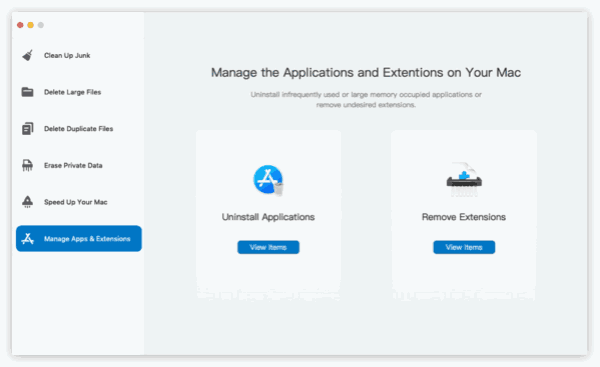Click the App Store icon in the selected sidebar item
The width and height of the screenshot is (600, 367).
pos(27,239)
